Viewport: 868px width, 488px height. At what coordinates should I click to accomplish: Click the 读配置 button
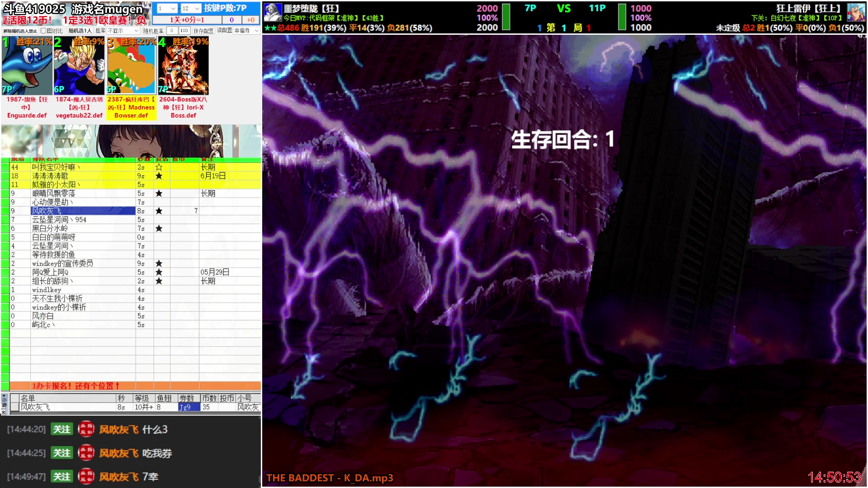tap(224, 31)
